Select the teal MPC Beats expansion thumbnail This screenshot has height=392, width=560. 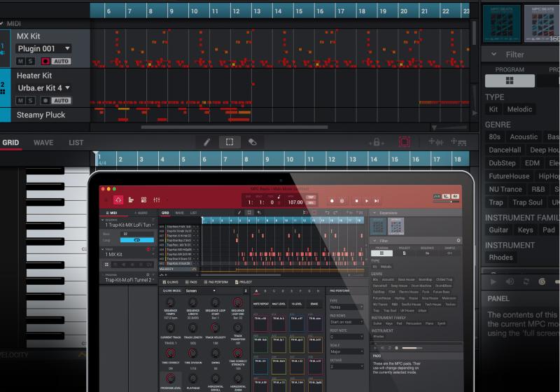coord(502,24)
